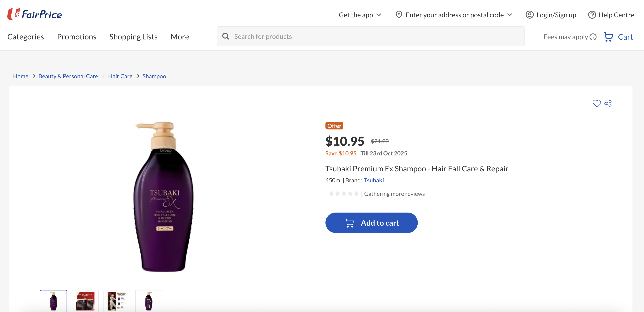The height and width of the screenshot is (312, 644).
Task: Share the product using the share icon
Action: pyautogui.click(x=608, y=103)
